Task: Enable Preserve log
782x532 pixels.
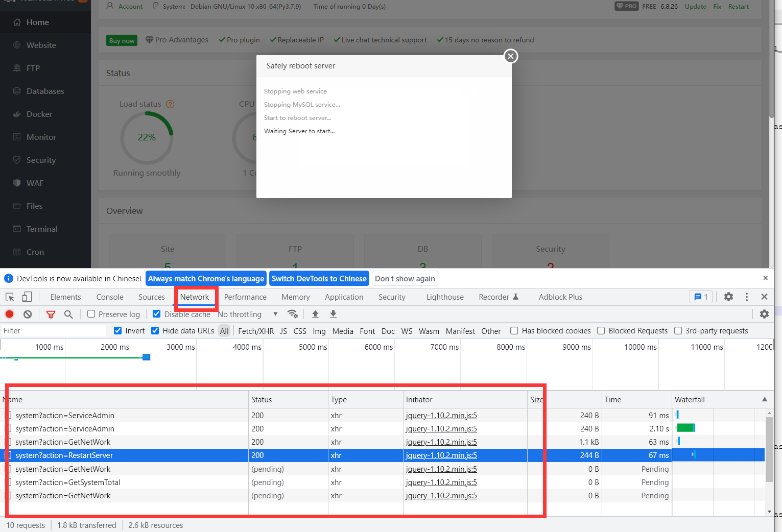Action: point(90,314)
